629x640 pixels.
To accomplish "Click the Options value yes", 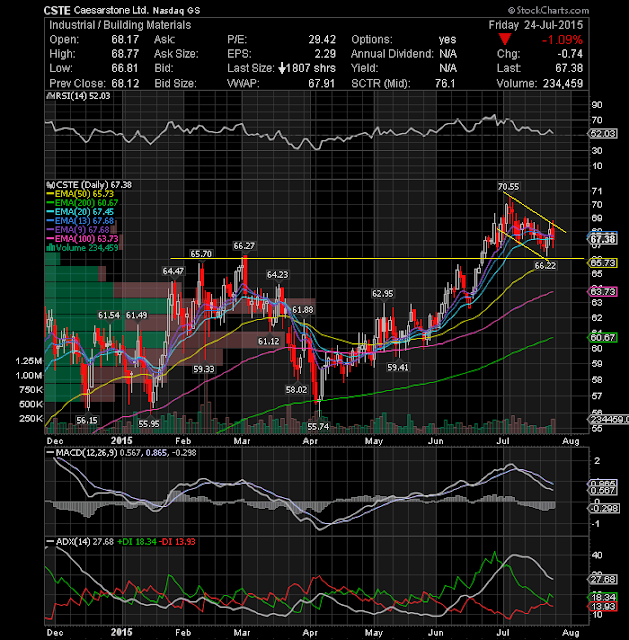I will (447, 40).
